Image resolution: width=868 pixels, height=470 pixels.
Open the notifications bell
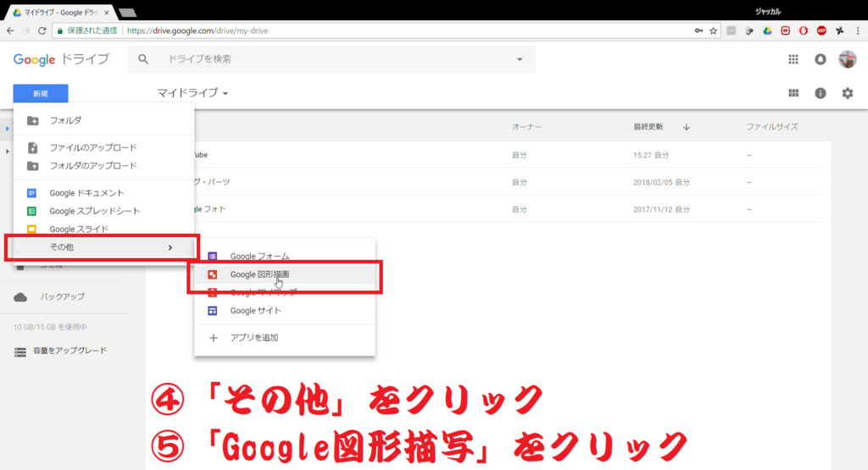[821, 59]
